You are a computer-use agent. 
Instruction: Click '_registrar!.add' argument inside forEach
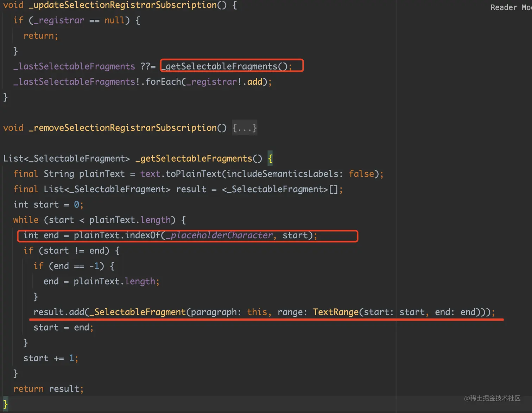pyautogui.click(x=224, y=82)
